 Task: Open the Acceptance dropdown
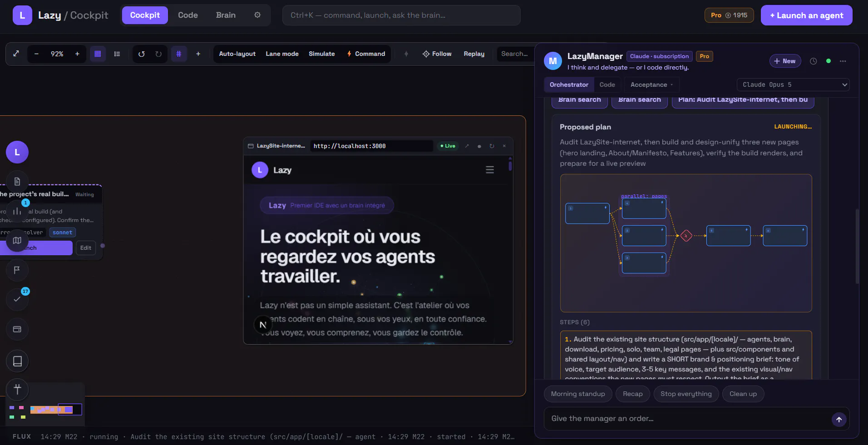(x=651, y=84)
